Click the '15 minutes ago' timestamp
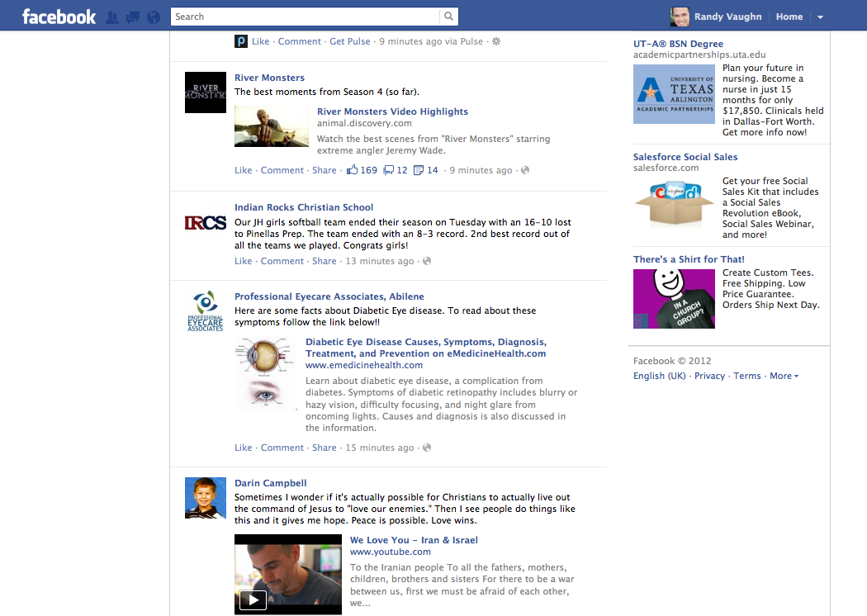The image size is (867, 616). point(379,448)
